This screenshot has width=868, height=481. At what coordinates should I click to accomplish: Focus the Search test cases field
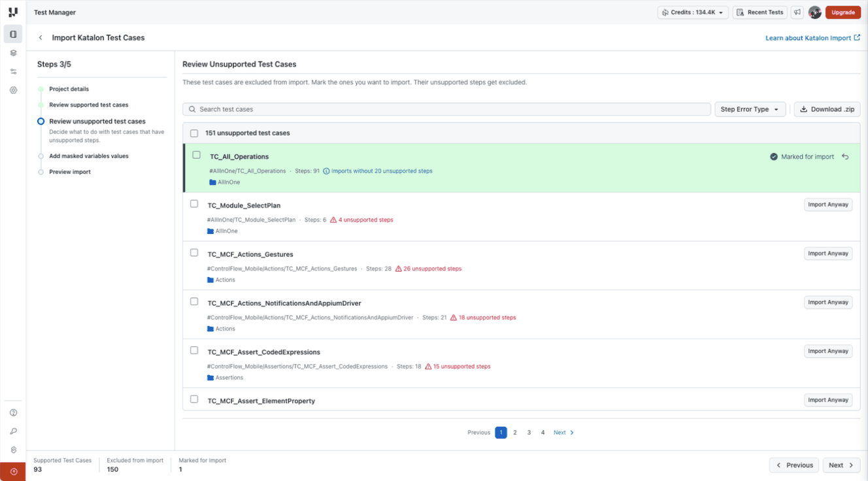[446, 109]
